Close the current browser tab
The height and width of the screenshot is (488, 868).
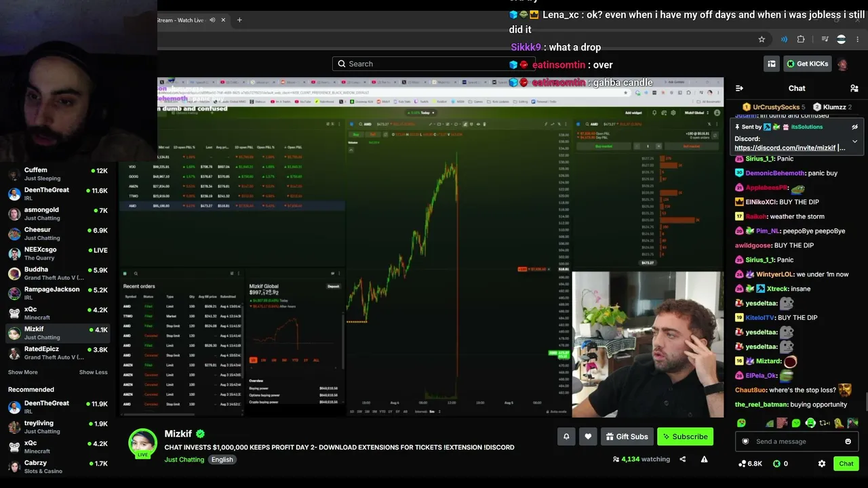[223, 20]
